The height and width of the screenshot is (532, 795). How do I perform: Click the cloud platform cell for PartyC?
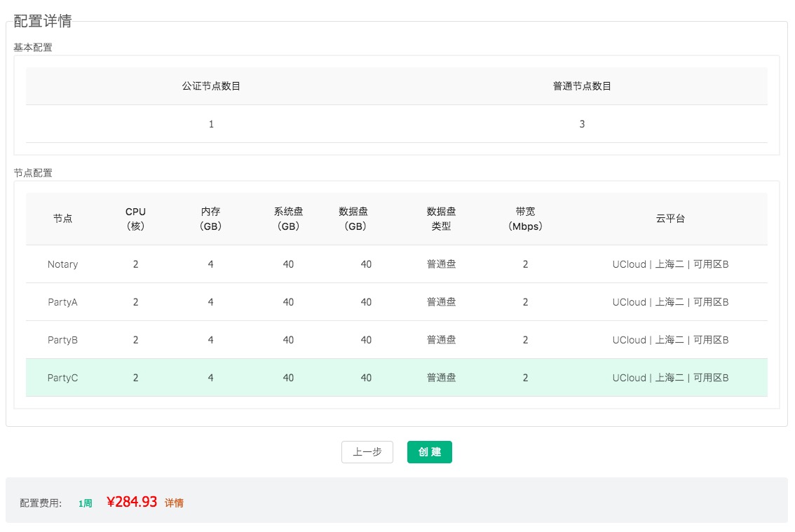pos(670,378)
